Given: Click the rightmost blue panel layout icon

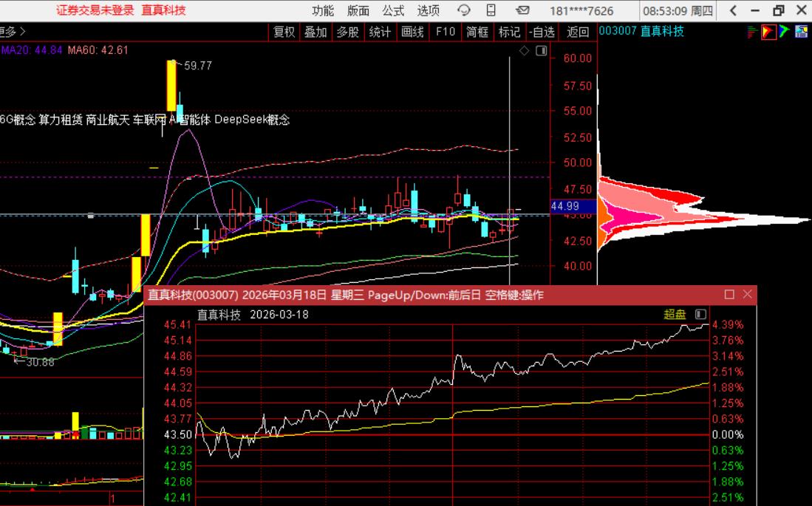Looking at the screenshot, I should click(801, 32).
